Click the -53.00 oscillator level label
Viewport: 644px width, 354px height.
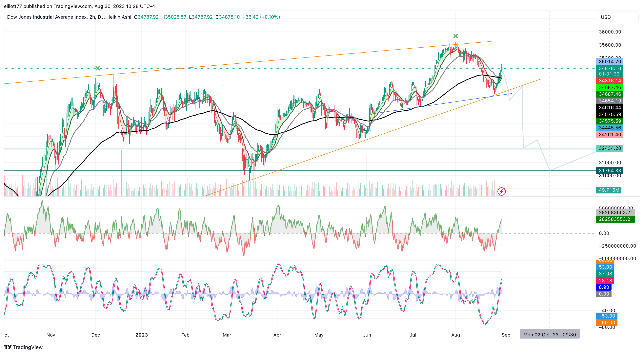click(x=607, y=316)
